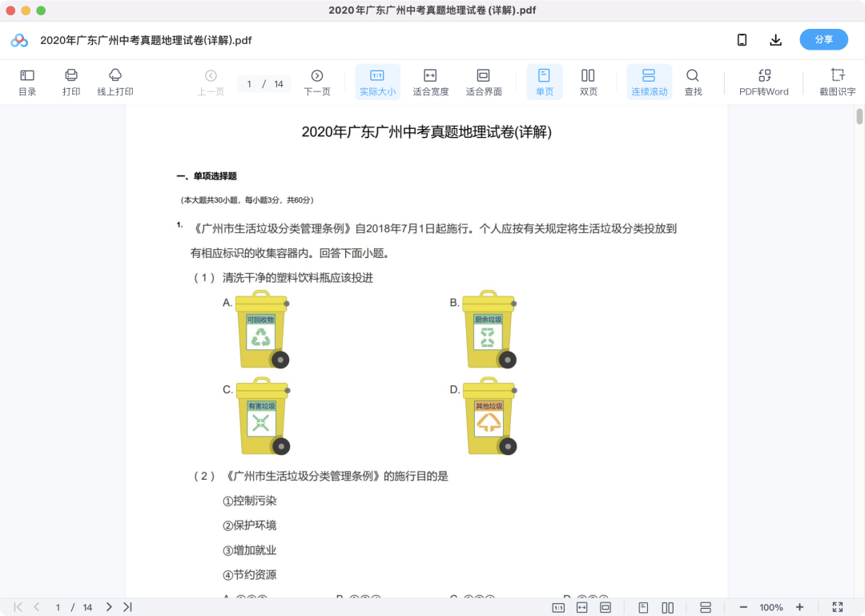Click double page icon in bottom bar
The image size is (865, 616).
(x=667, y=608)
